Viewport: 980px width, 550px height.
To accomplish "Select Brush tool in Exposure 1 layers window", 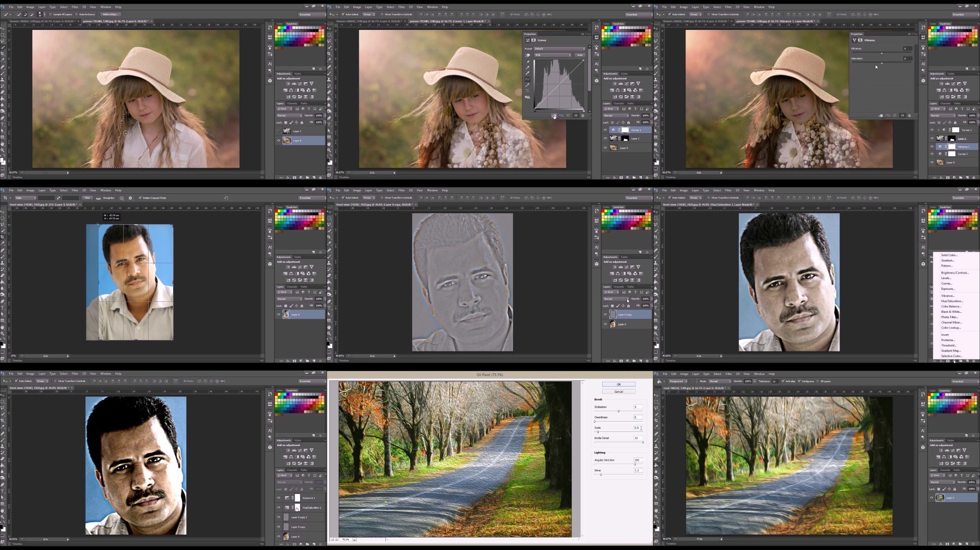I will 3,440.
